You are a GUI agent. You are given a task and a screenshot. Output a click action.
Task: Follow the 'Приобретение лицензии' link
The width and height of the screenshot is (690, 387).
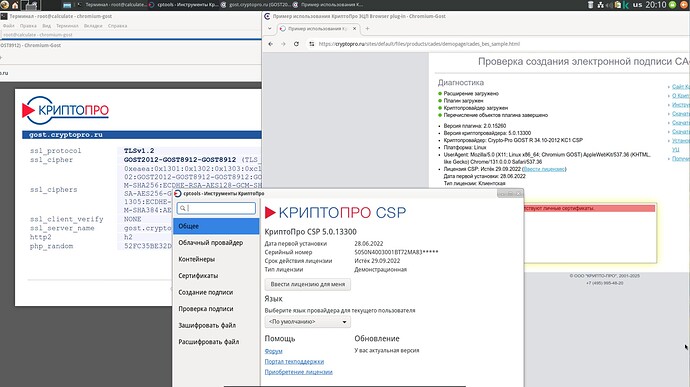[298, 372]
